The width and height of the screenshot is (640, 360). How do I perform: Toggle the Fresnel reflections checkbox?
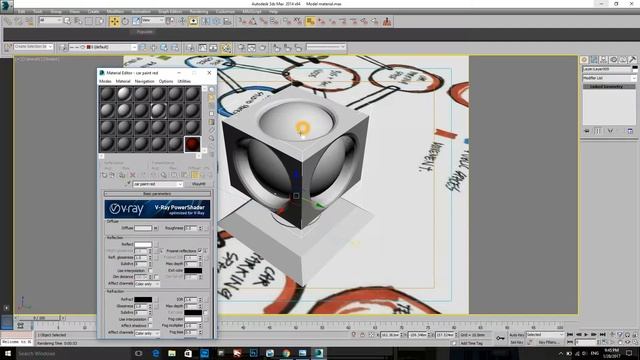pyautogui.click(x=200, y=251)
